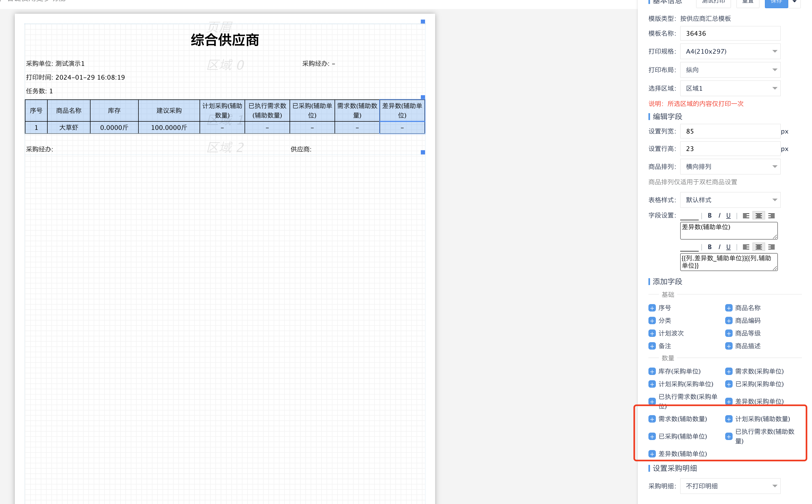Viewport: 812px width, 504px height.
Task: Select the 建议采购 table header cell
Action: [169, 110]
